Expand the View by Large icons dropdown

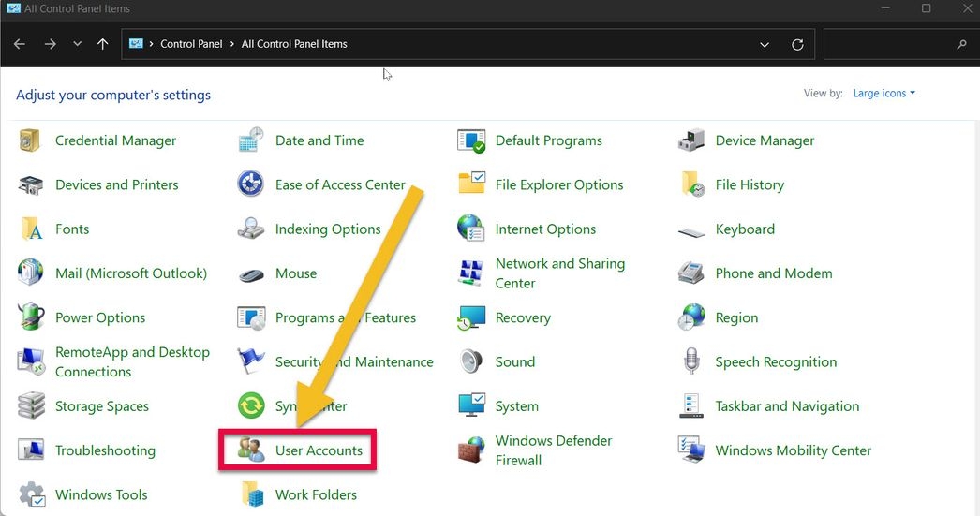click(883, 94)
